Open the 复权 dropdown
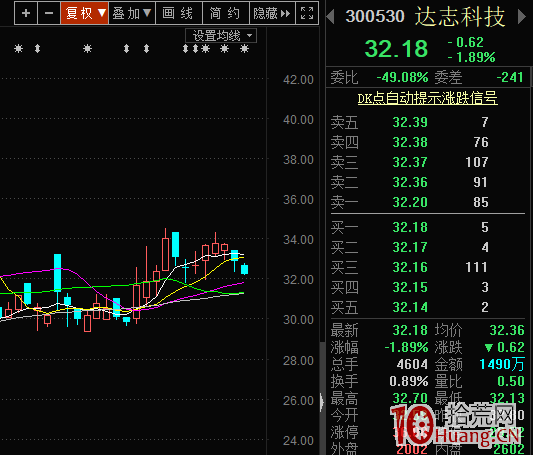Viewport: 533px width, 455px height. click(85, 13)
